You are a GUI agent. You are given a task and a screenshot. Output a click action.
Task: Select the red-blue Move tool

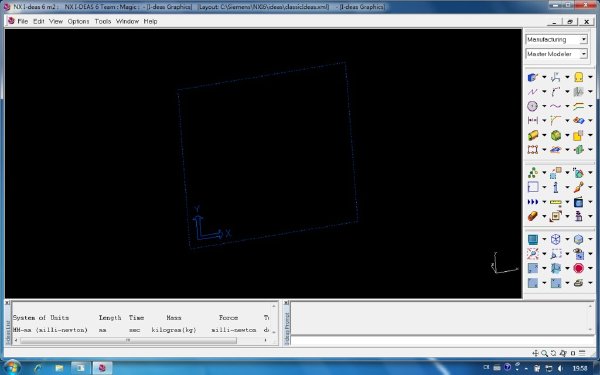(579, 121)
